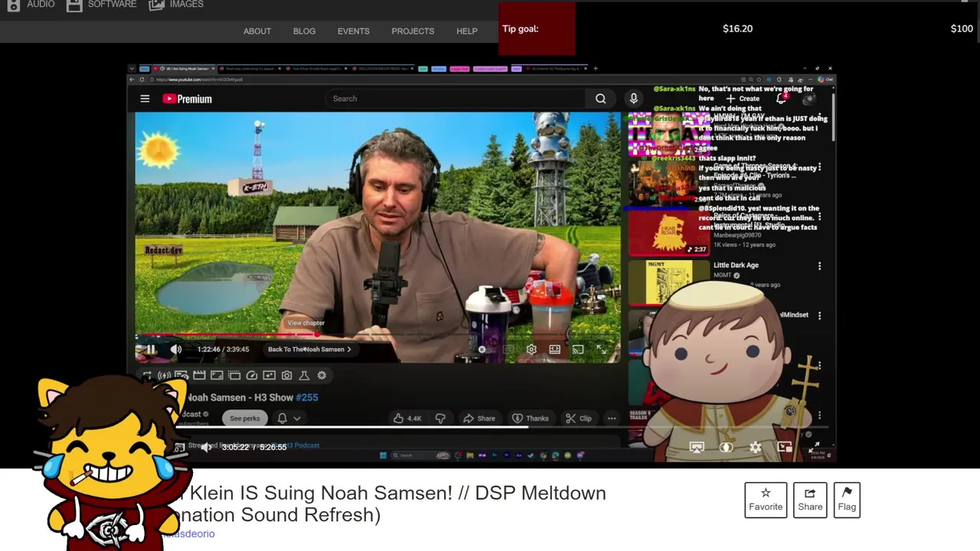The image size is (980, 551).
Task: Click the Tip goal box
Action: 537,29
